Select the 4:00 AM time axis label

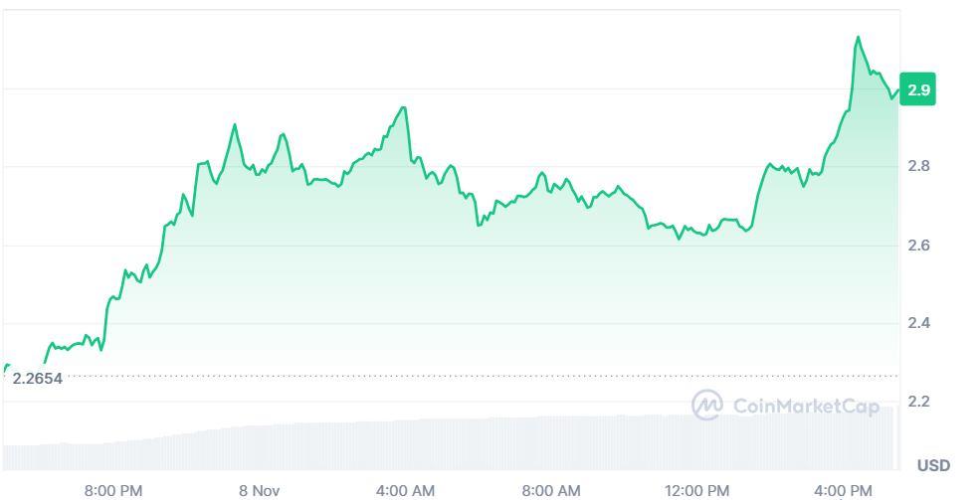pos(405,490)
